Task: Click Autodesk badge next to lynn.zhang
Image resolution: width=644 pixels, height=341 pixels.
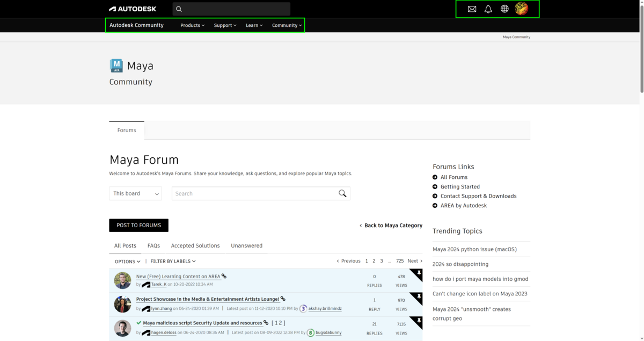Action: 146,309
